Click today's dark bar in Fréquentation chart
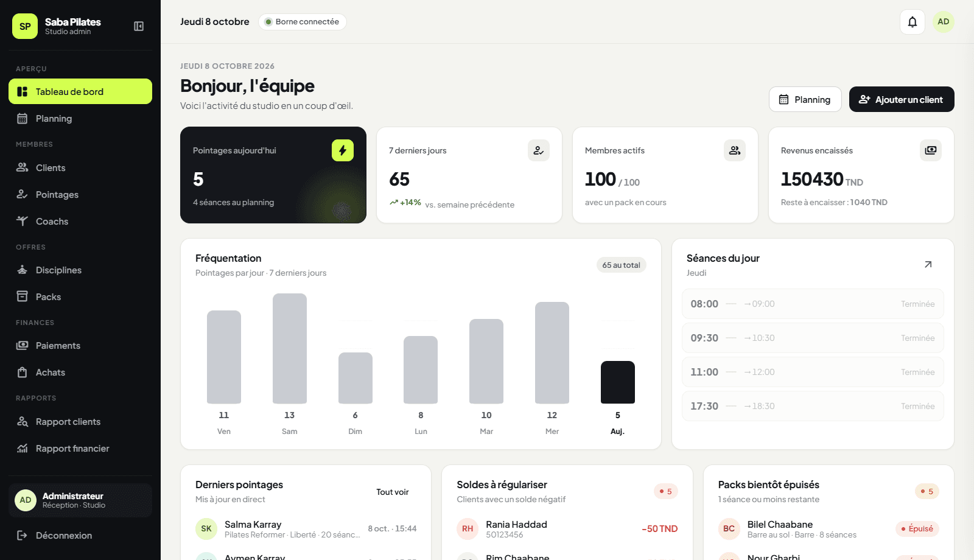 (618, 382)
